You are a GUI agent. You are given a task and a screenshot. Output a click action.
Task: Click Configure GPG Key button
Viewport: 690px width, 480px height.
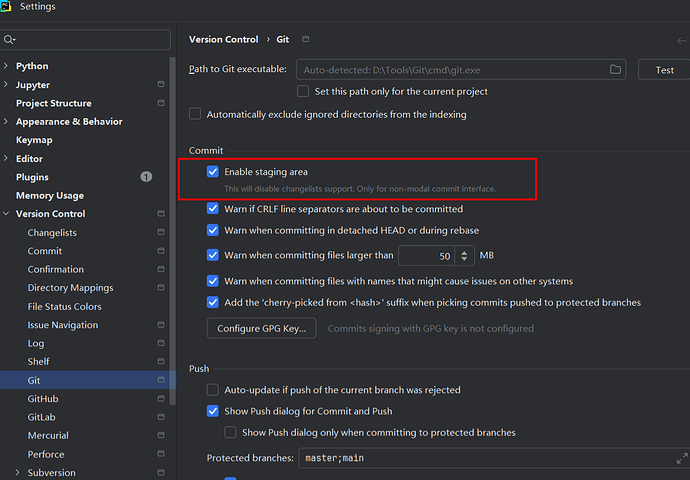click(x=261, y=328)
